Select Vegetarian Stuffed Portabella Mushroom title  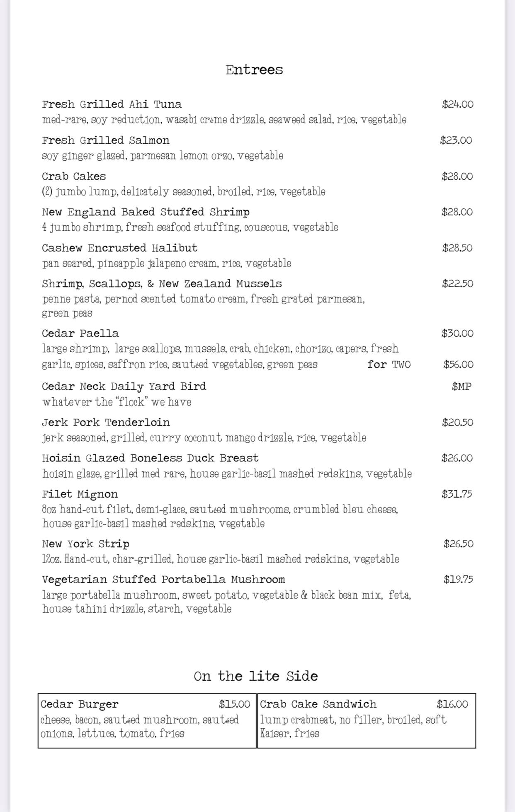[163, 579]
